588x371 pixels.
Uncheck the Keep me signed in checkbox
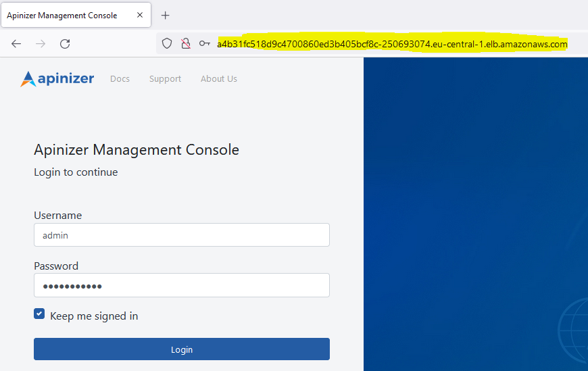click(x=39, y=314)
